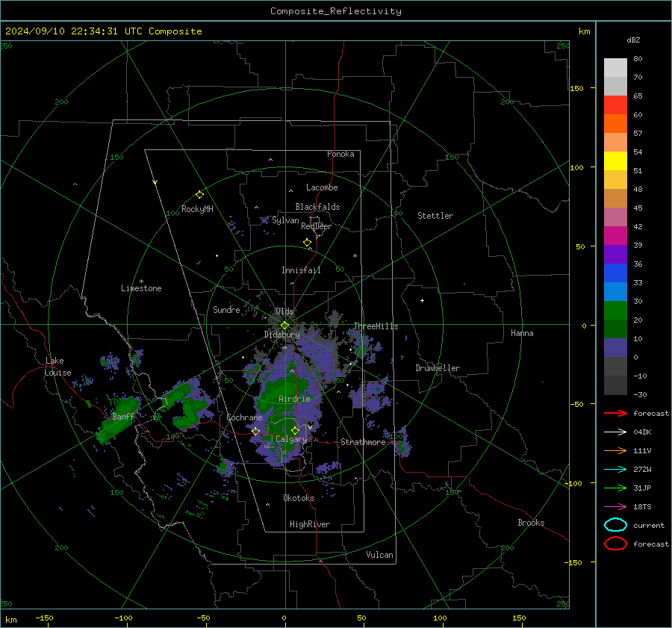The width and height of the screenshot is (672, 628).
Task: Select the white 04DK arrow icon
Action: tap(615, 432)
